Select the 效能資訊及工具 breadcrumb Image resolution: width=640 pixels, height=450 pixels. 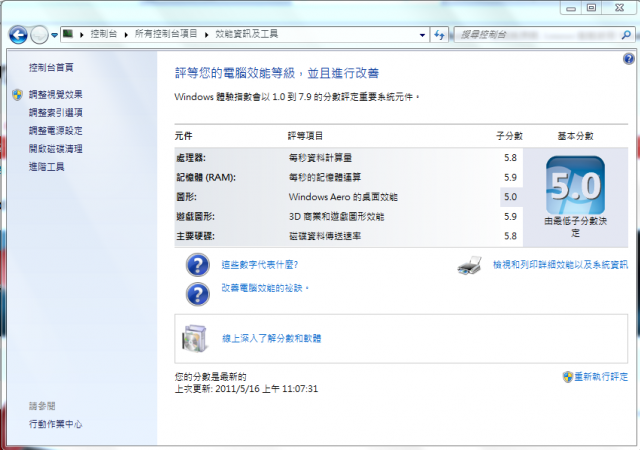point(247,34)
